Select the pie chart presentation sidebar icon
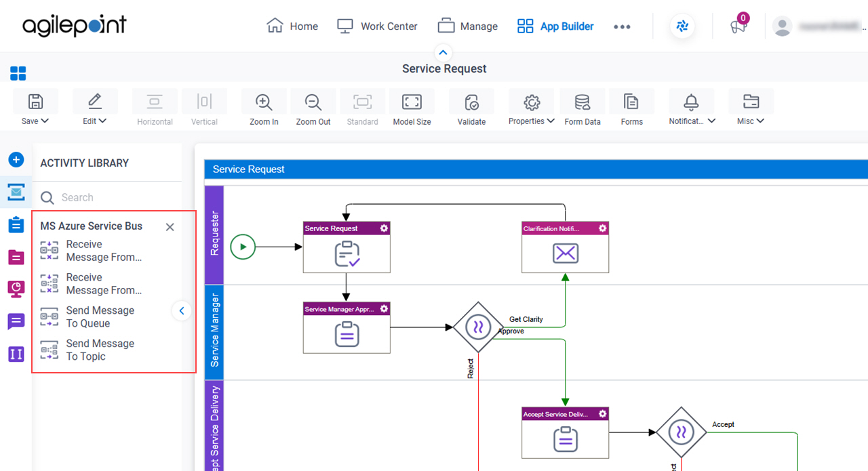Screen dimensions: 868x471 point(16,289)
